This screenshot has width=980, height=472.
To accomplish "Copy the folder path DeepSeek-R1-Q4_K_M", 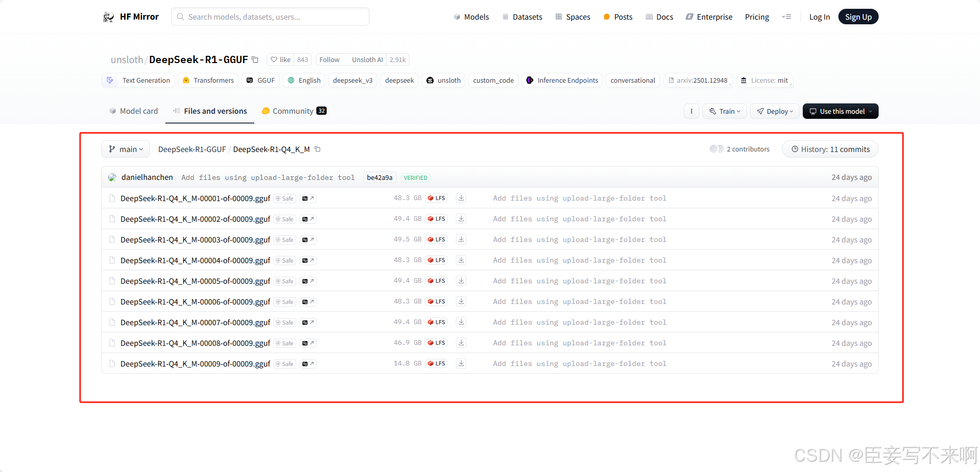I will coord(318,149).
